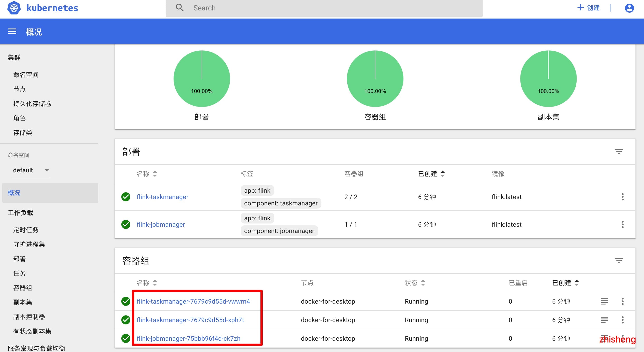Sort pods by status arrow
Viewport: 644px width, 352px height.
[x=423, y=283]
